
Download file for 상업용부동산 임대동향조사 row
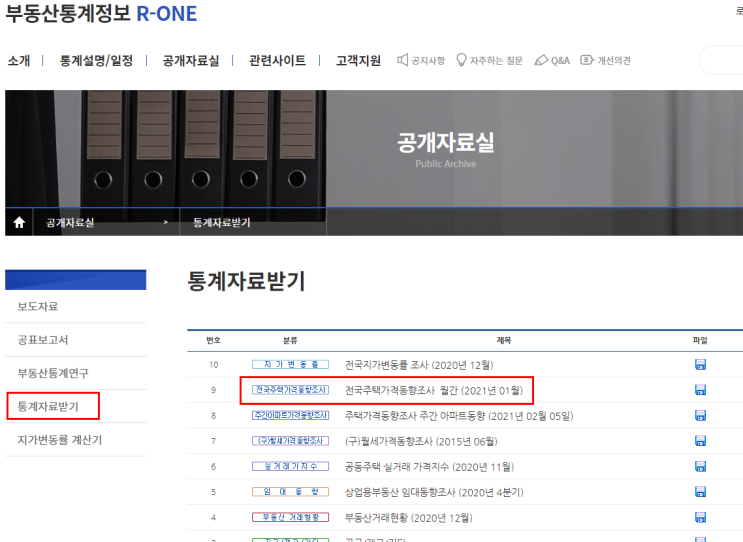pyautogui.click(x=700, y=492)
